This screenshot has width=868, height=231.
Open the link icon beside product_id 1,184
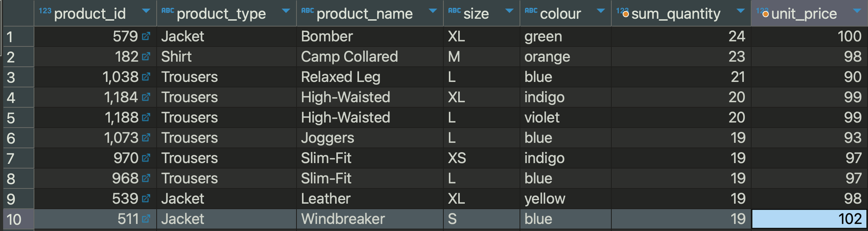(146, 97)
